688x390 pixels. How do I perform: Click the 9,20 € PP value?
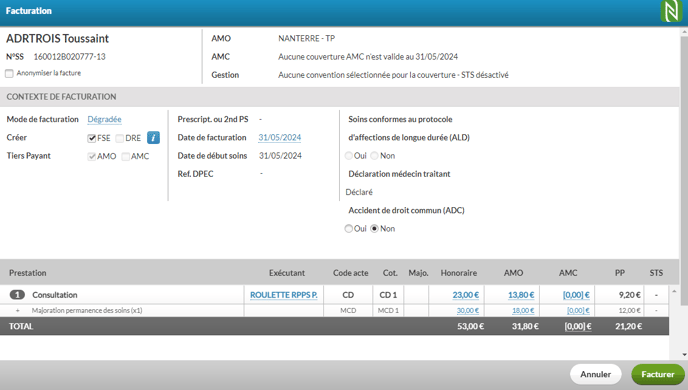[630, 295]
